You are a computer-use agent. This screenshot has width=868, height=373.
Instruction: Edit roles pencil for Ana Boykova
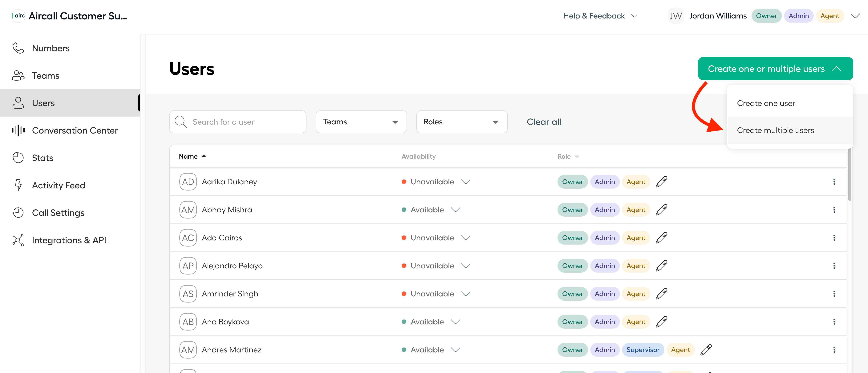point(661,322)
